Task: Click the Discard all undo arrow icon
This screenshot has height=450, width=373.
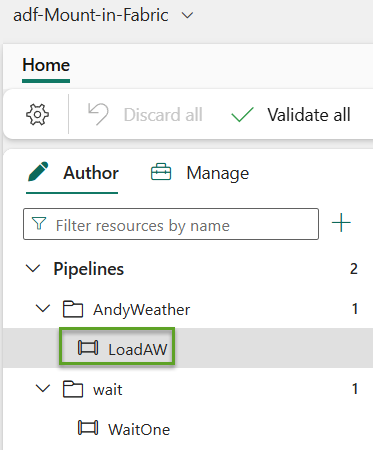Action: coord(98,114)
